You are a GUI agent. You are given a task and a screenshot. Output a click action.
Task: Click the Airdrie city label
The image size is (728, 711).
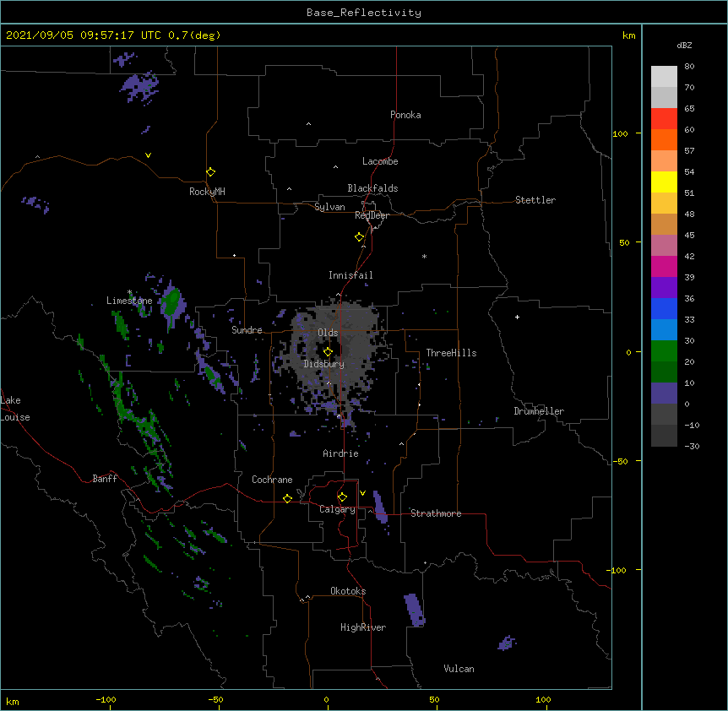[341, 453]
